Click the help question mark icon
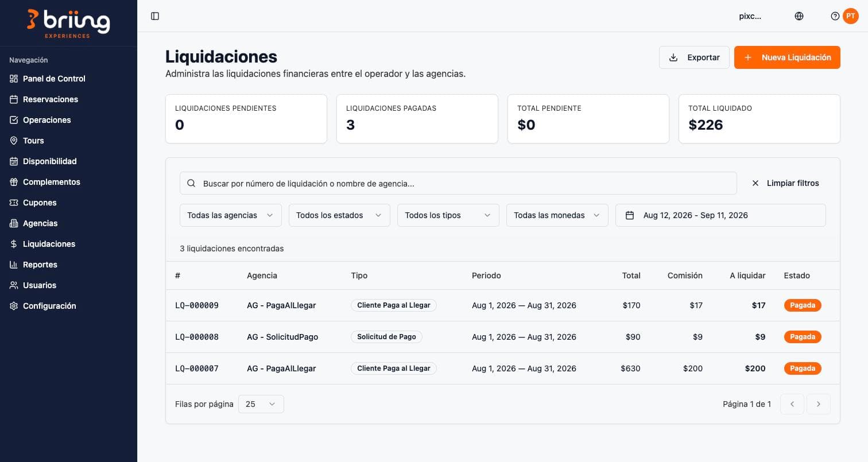The width and height of the screenshot is (868, 462). (x=835, y=16)
